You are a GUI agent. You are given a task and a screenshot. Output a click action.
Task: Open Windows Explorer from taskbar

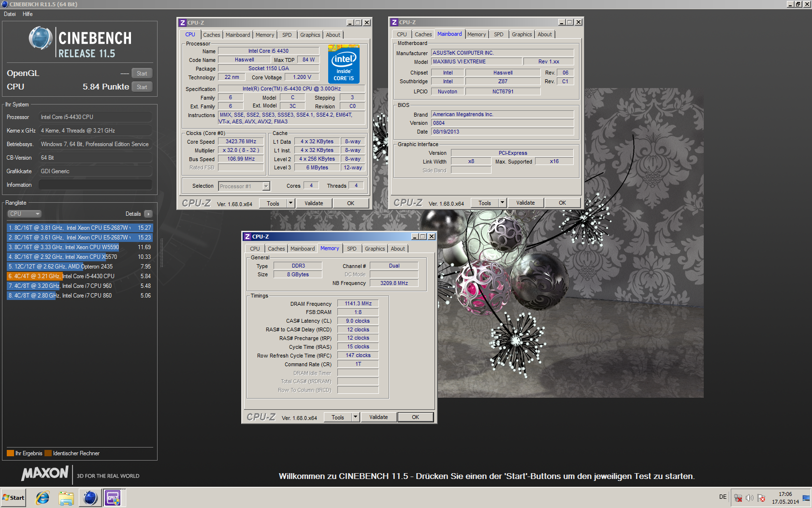(x=66, y=497)
